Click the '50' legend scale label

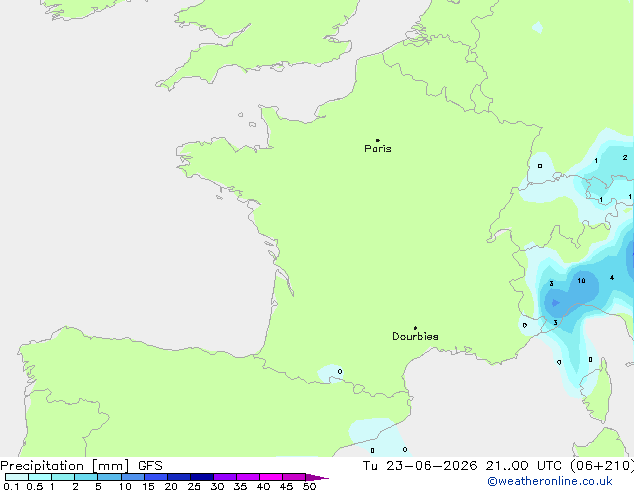[x=309, y=486]
